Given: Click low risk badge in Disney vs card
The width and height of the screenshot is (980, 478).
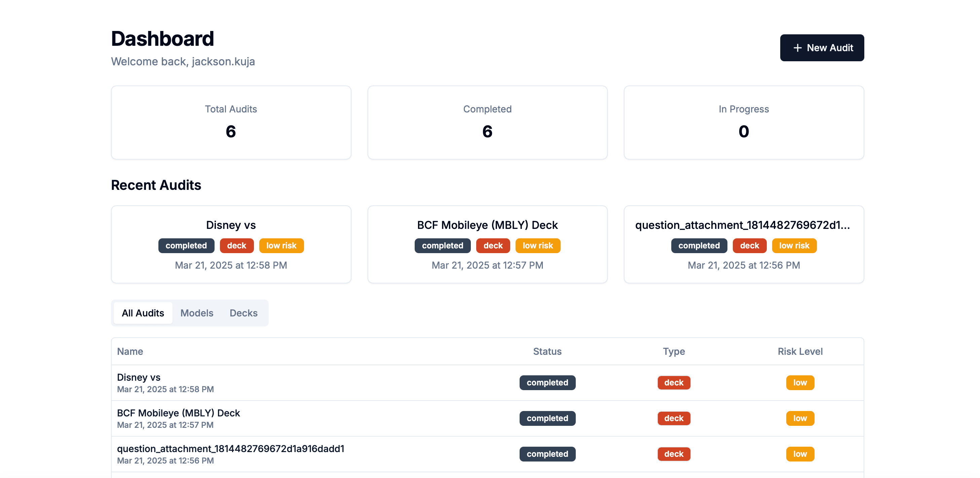Looking at the screenshot, I should 281,246.
